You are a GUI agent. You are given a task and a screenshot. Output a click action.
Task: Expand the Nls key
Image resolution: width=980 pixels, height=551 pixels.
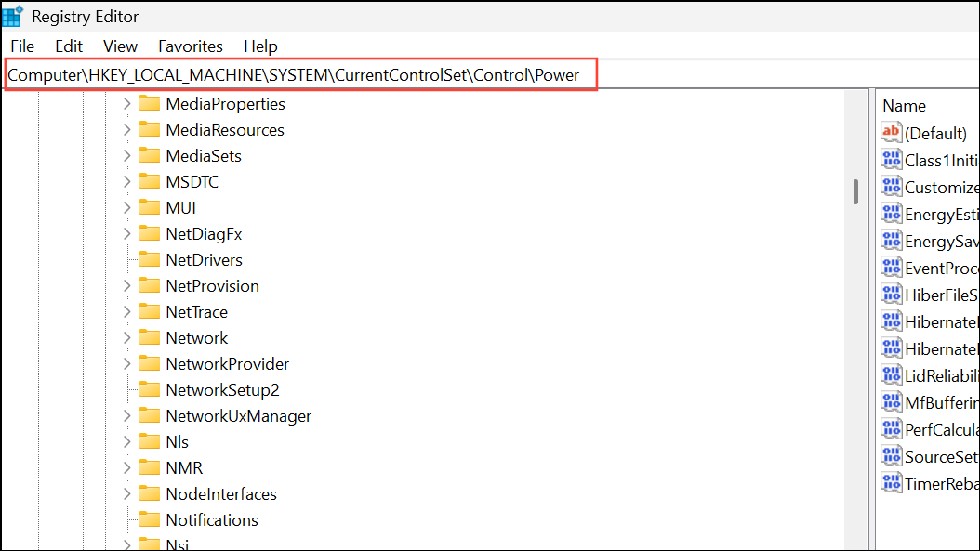point(126,441)
